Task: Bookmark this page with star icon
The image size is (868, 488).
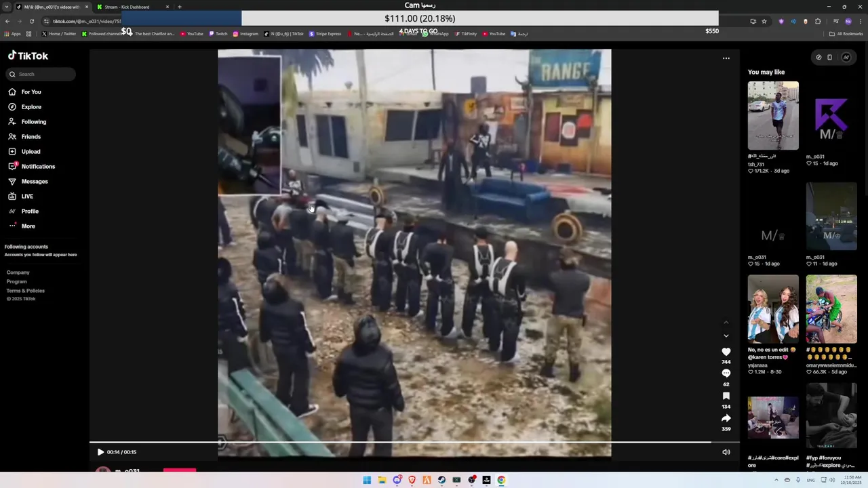Action: click(764, 21)
